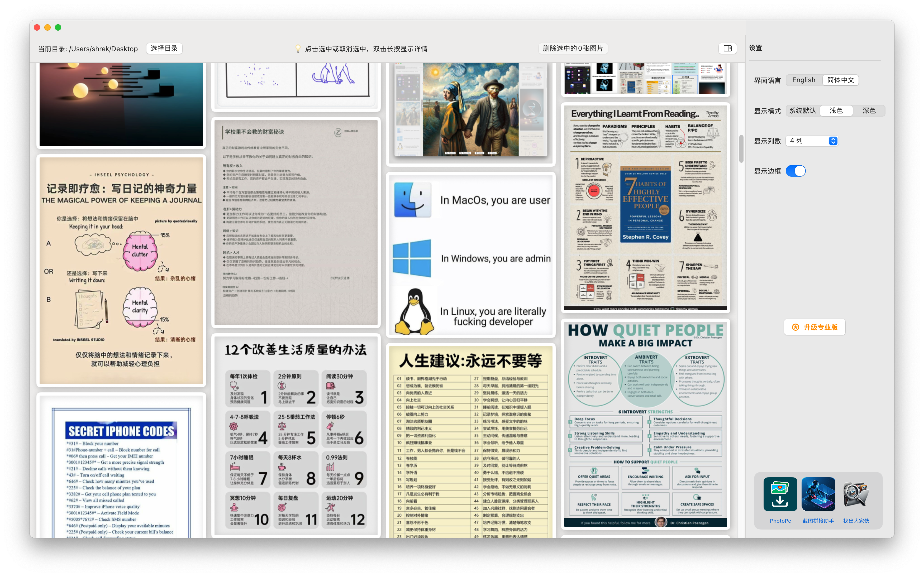Select the 7 Habits book summary thumbnail

tap(645, 208)
